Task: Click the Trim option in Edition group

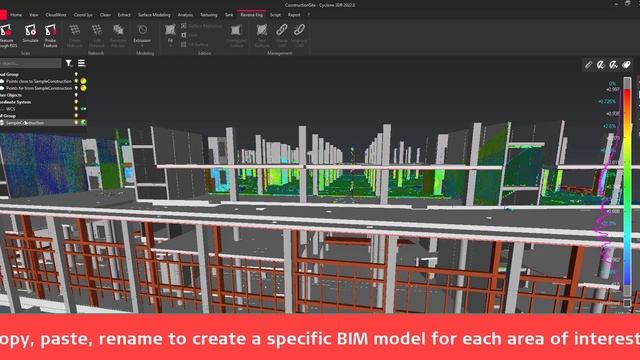Action: click(190, 35)
